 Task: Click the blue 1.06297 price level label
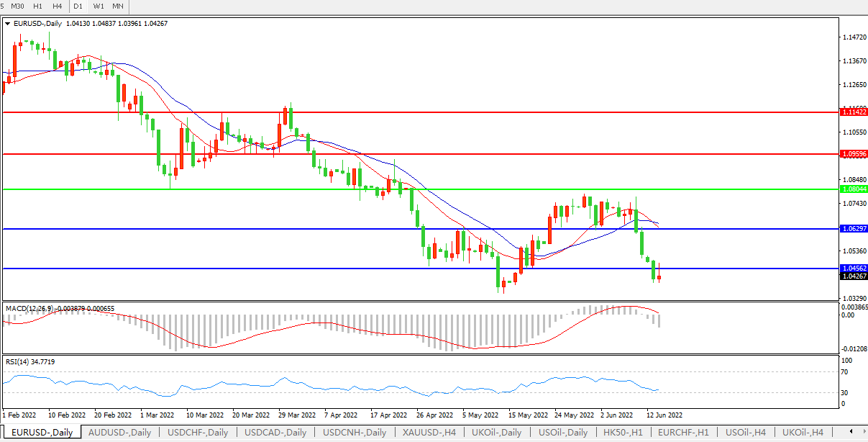tap(854, 228)
